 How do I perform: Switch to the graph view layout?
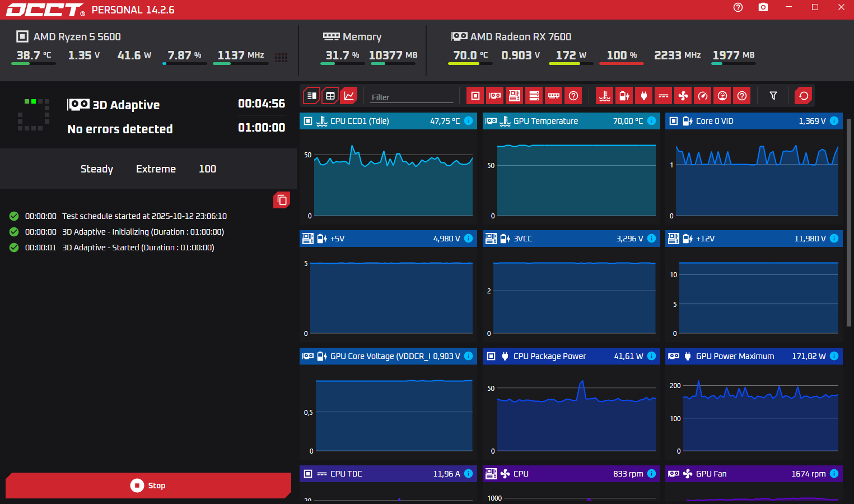pos(349,96)
